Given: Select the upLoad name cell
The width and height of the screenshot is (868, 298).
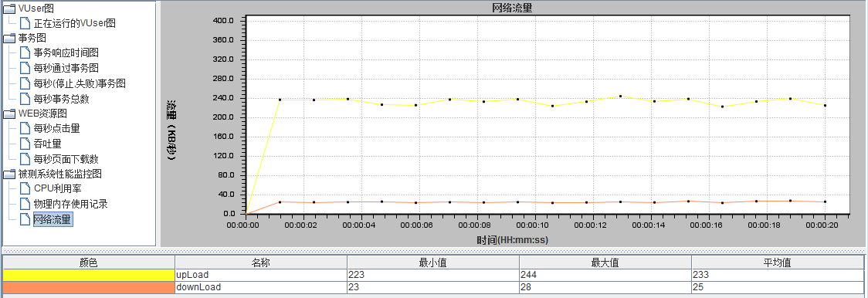Looking at the screenshot, I should click(x=261, y=275).
